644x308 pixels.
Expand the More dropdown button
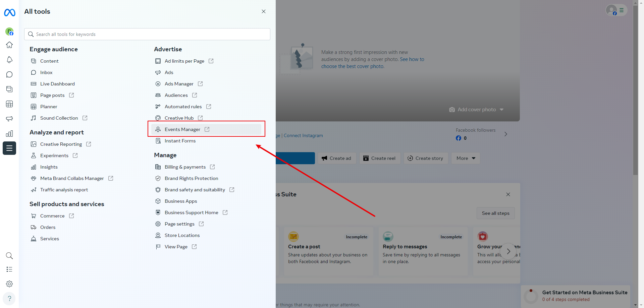pos(466,158)
